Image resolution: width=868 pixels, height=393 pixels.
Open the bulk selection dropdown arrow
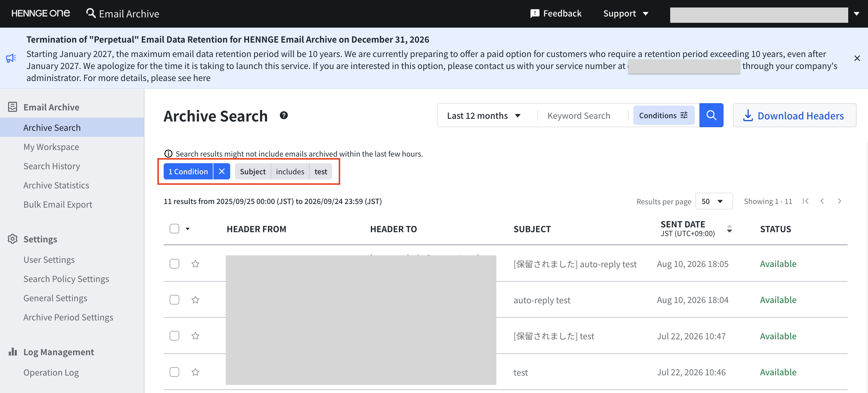tap(188, 229)
